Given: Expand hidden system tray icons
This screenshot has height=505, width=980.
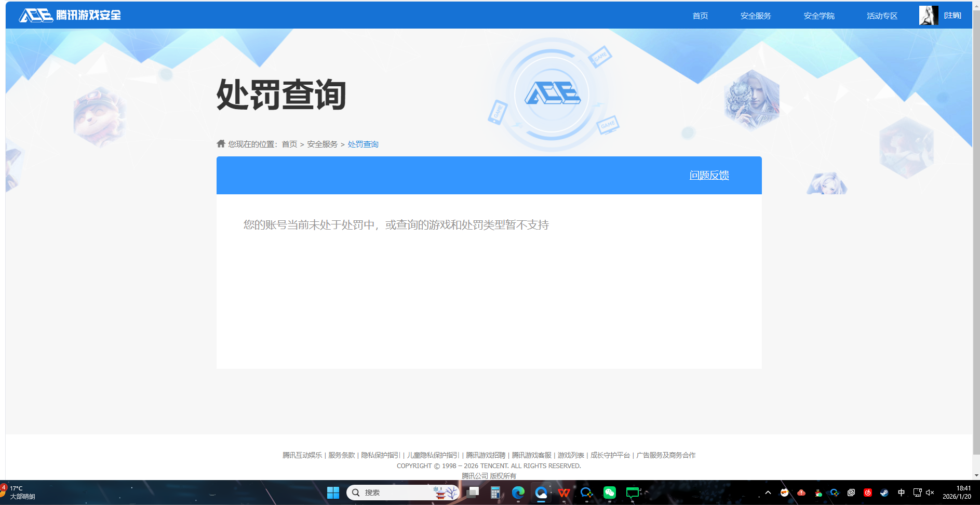Looking at the screenshot, I should [768, 493].
